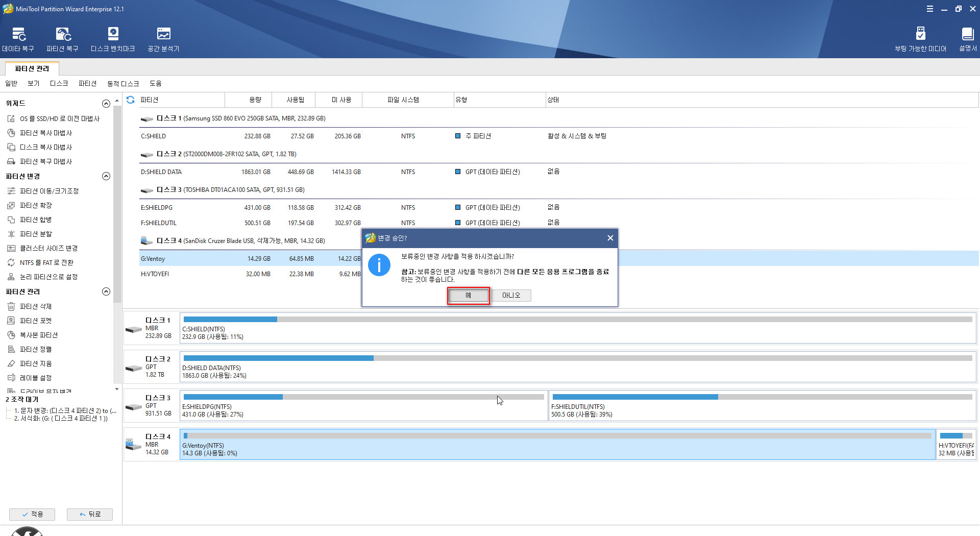Screen dimensions: 980x536
Task: Choose 파티션 합병 in the sidebar
Action: coord(30,220)
